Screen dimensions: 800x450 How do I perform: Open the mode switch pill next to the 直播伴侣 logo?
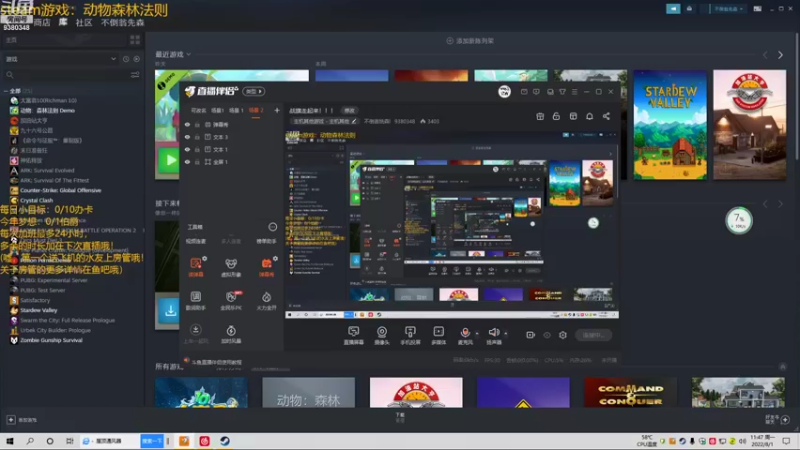pos(254,91)
